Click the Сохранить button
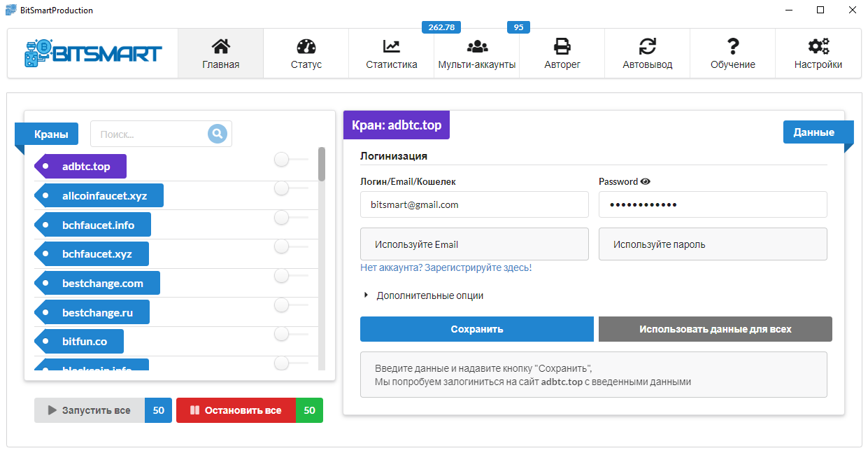 click(477, 329)
